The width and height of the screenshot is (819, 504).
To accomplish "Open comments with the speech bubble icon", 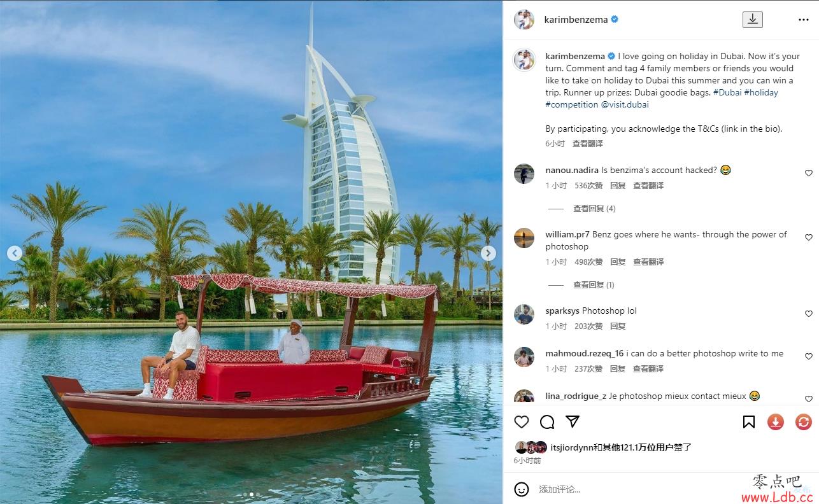I will coord(547,422).
